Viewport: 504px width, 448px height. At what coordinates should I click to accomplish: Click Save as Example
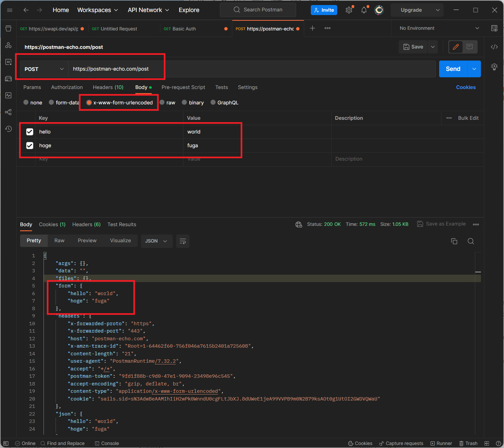(441, 224)
